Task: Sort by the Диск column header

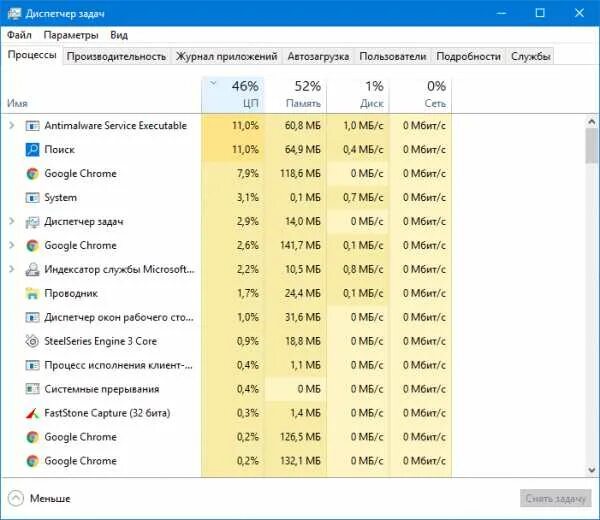Action: click(x=358, y=95)
